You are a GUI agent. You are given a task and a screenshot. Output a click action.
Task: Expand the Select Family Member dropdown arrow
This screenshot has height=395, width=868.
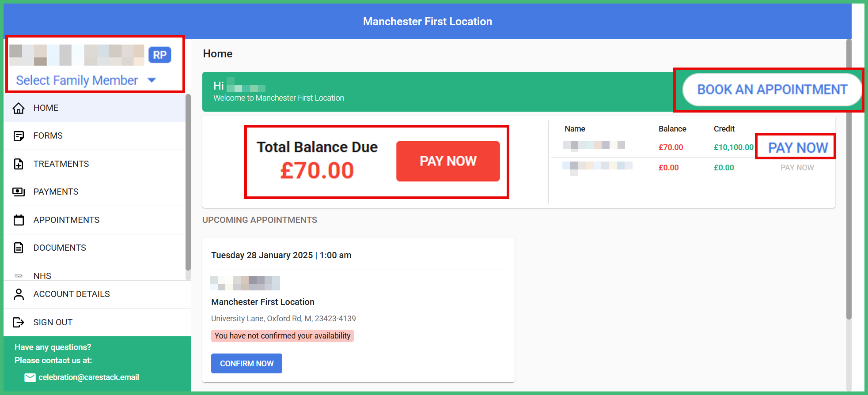[x=152, y=80]
